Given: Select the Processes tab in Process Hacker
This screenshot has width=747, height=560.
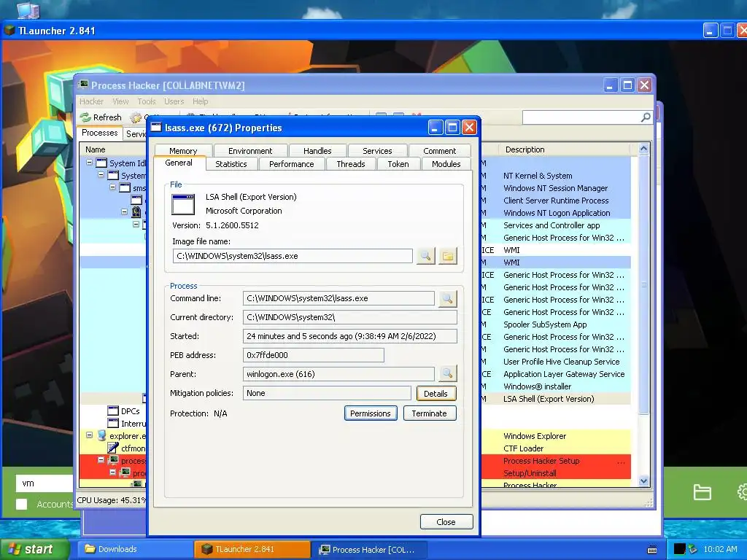Looking at the screenshot, I should 99,133.
